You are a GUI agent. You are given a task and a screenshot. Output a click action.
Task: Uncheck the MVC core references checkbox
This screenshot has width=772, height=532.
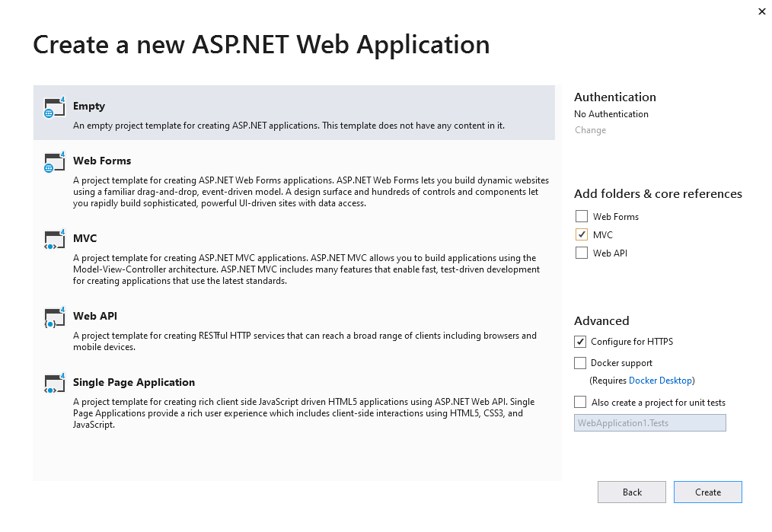coord(582,235)
